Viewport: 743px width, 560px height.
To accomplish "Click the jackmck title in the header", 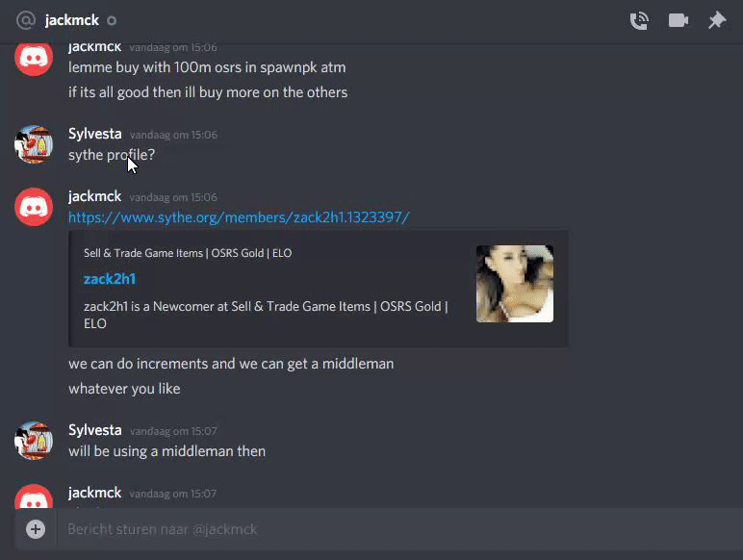I will pos(71,20).
